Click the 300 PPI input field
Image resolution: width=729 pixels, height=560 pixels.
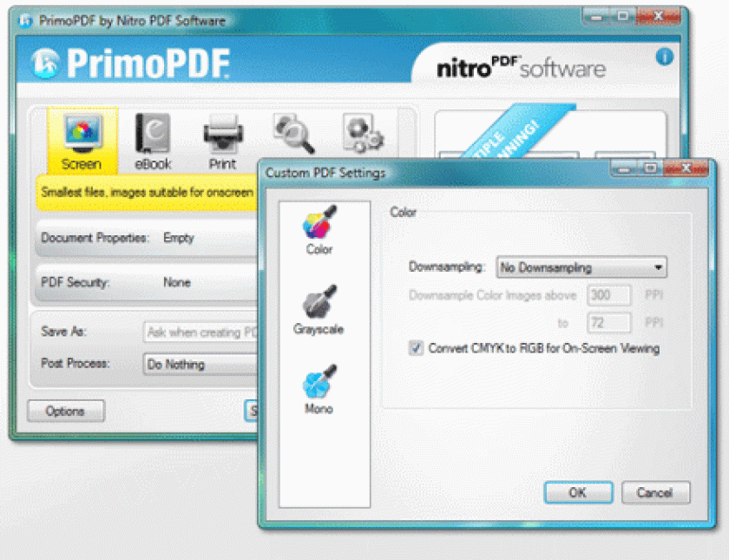[x=609, y=295]
